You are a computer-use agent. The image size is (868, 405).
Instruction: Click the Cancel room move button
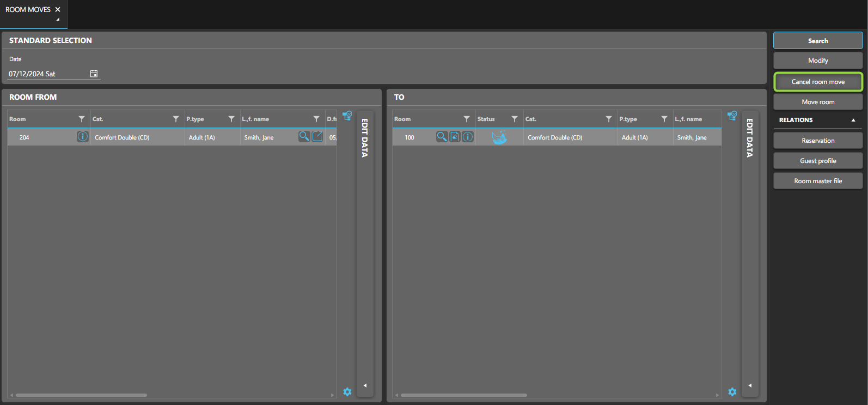point(818,82)
